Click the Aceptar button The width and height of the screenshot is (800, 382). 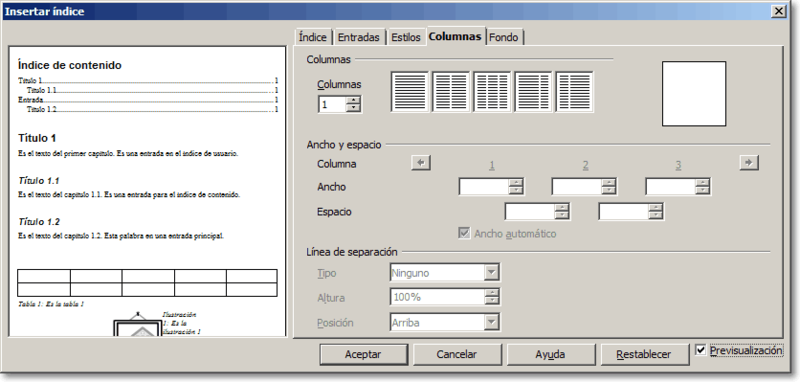click(363, 354)
